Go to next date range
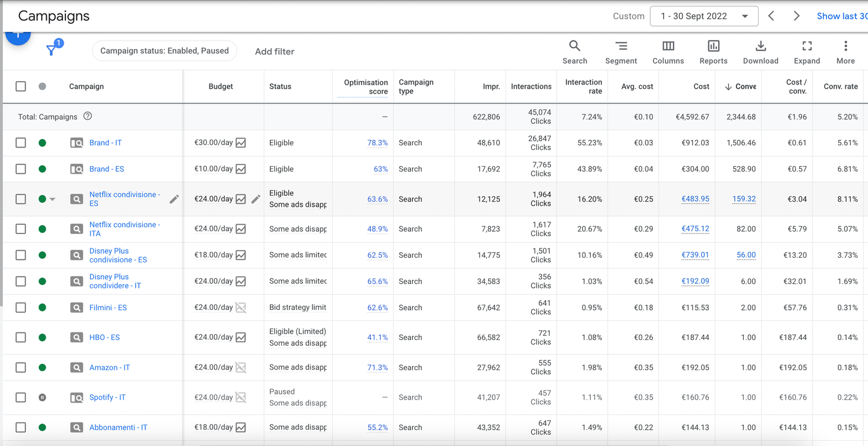868x446 pixels. tap(796, 16)
